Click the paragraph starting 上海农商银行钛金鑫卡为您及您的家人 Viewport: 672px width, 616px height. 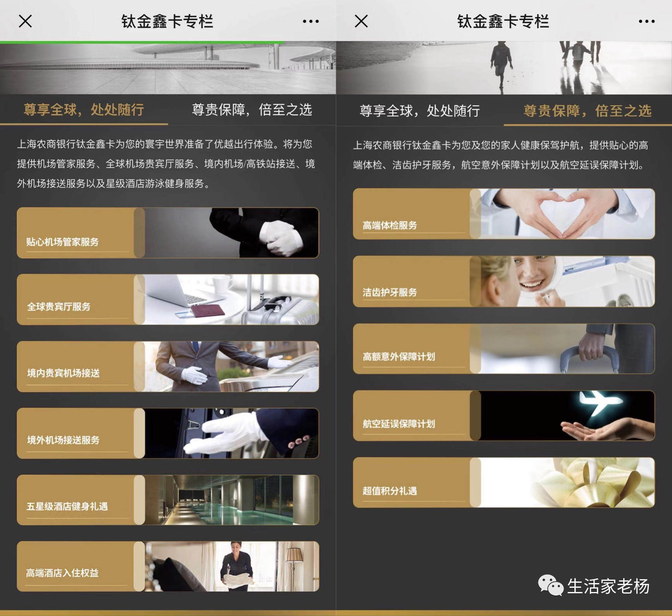coord(500,155)
